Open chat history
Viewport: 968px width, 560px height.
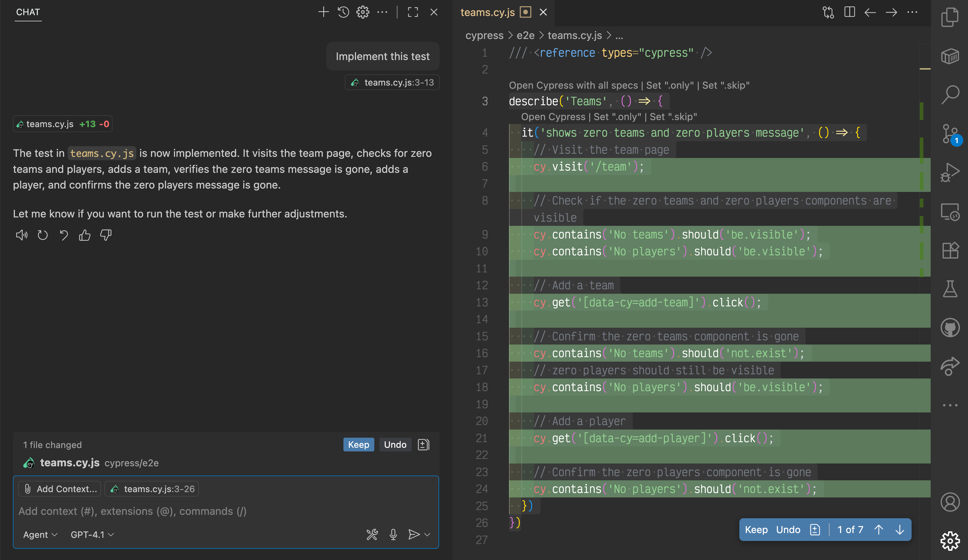tap(343, 12)
